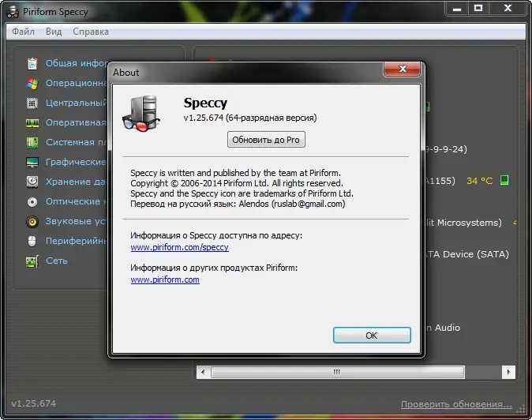
Task: Click the Storage hard drive icon
Action: coord(32,182)
